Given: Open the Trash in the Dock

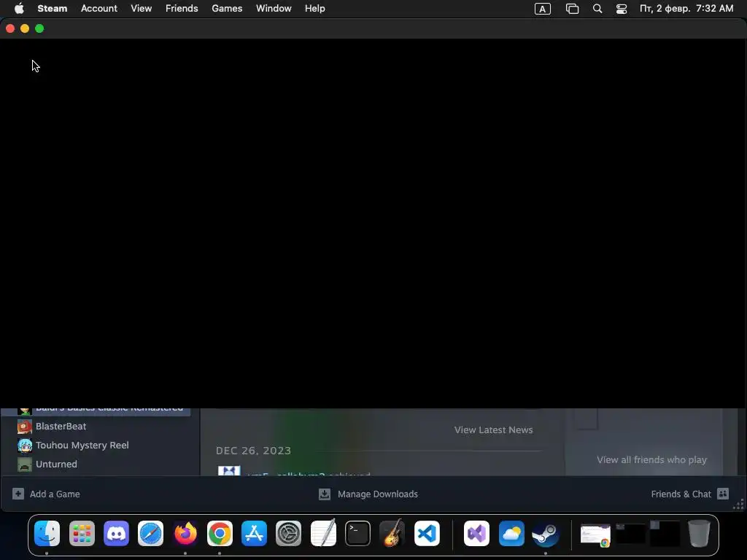Looking at the screenshot, I should pyautogui.click(x=699, y=533).
